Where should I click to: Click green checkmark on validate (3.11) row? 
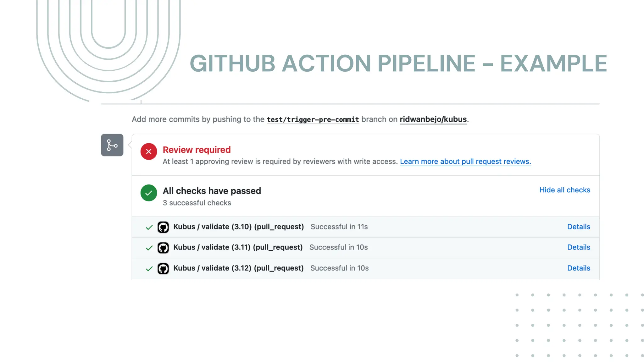point(149,248)
